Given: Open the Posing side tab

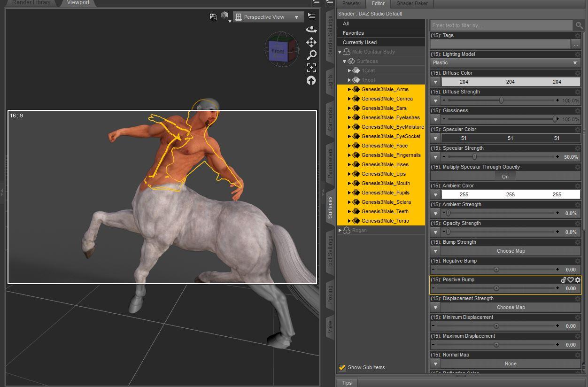Looking at the screenshot, I should (330, 294).
